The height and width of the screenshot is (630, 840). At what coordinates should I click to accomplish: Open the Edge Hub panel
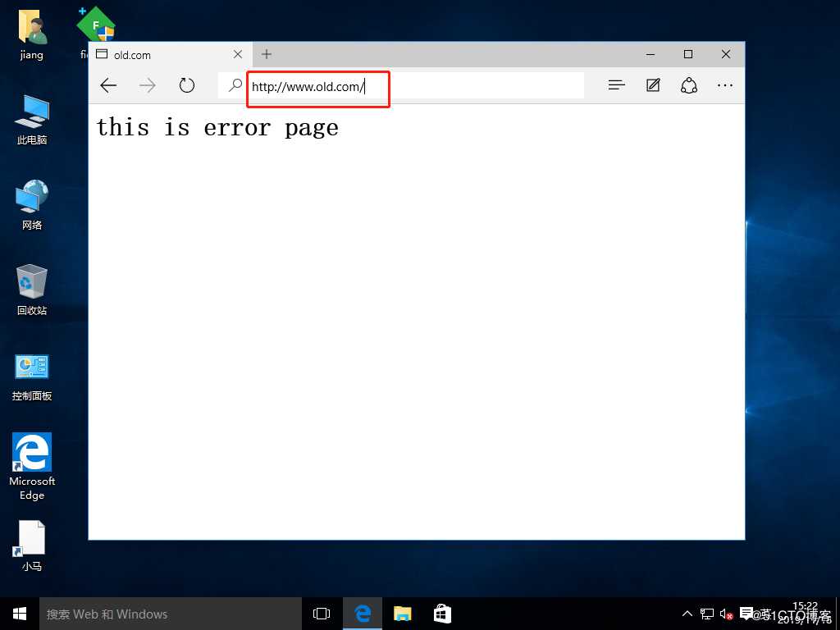click(x=617, y=85)
